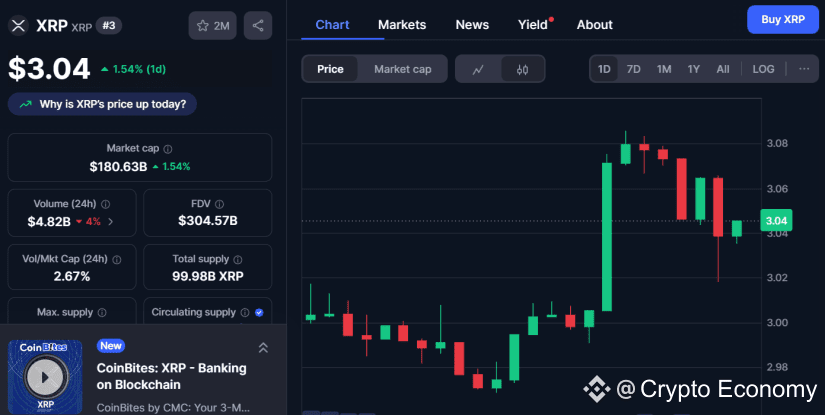Click the New badge on CoinBites

pos(110,346)
